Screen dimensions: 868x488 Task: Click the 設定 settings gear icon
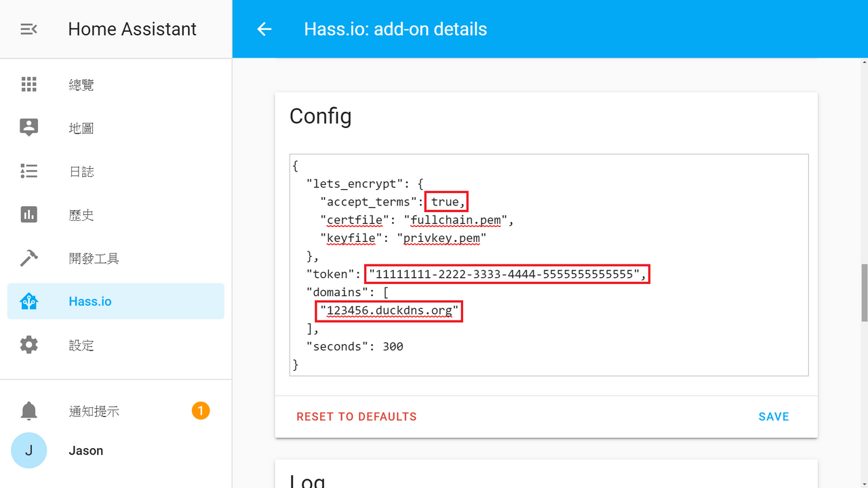pyautogui.click(x=28, y=345)
